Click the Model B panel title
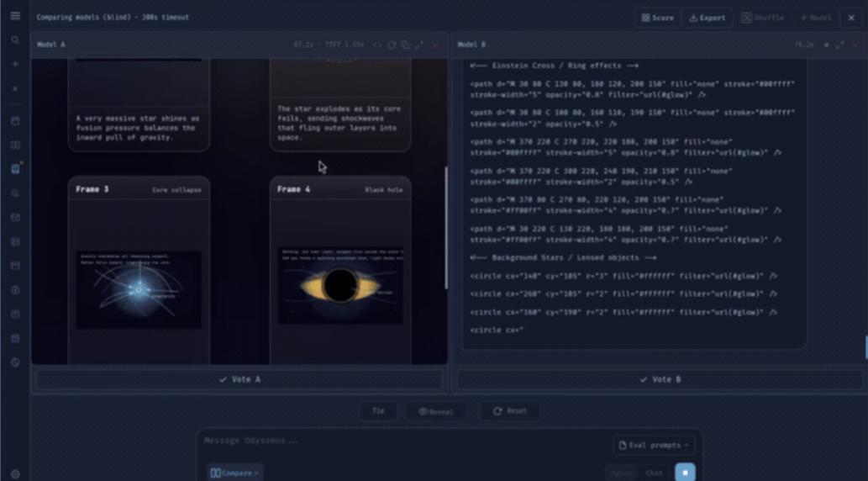 point(471,45)
